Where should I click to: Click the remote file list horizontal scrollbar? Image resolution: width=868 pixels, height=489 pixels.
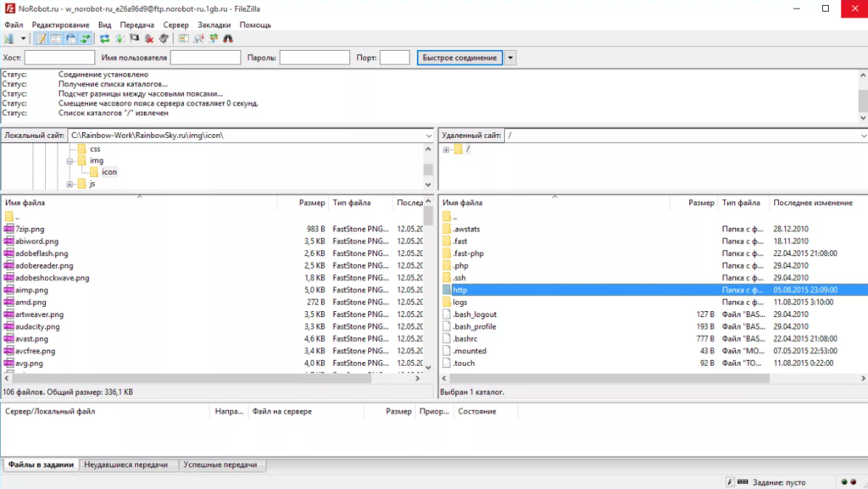[609, 378]
